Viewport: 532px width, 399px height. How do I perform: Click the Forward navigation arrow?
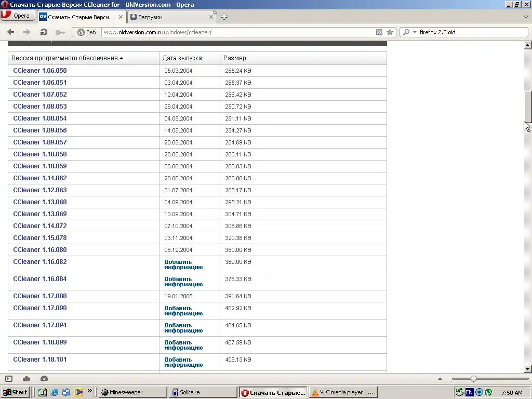click(26, 32)
